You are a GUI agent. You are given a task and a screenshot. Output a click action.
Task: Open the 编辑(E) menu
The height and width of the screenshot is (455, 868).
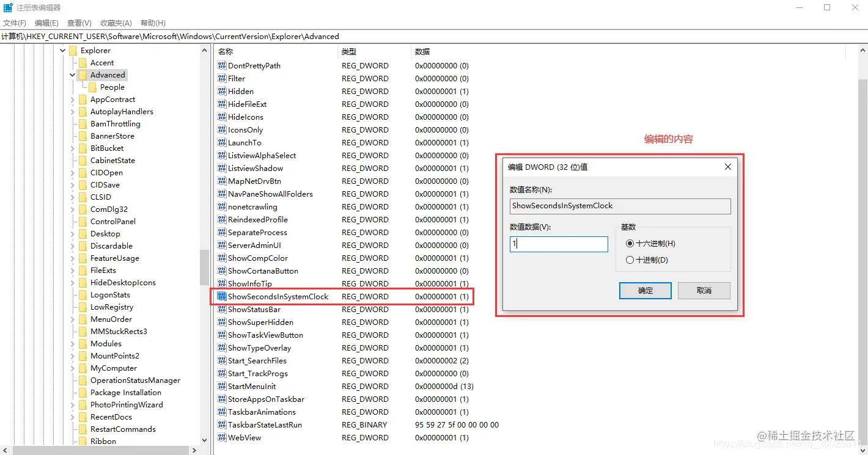point(46,23)
